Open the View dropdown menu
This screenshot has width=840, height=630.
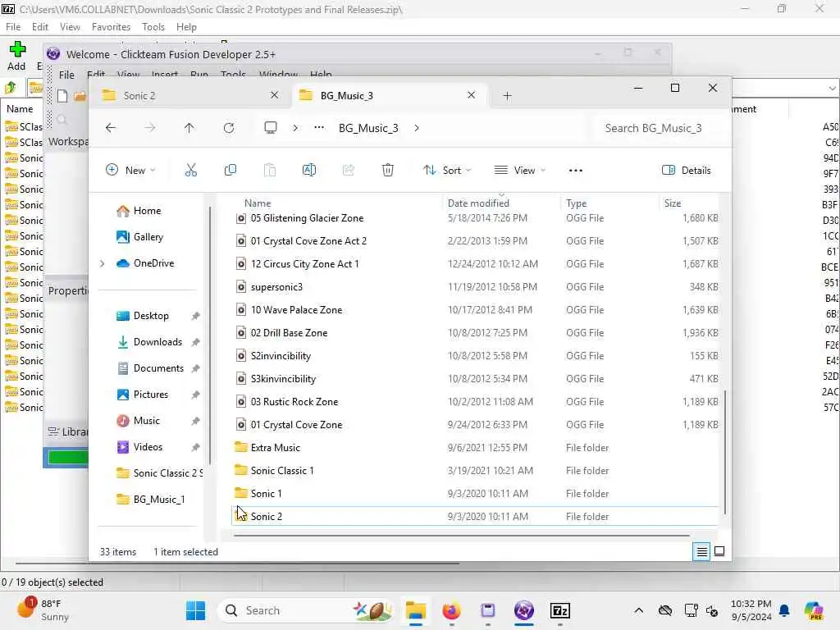coord(519,171)
